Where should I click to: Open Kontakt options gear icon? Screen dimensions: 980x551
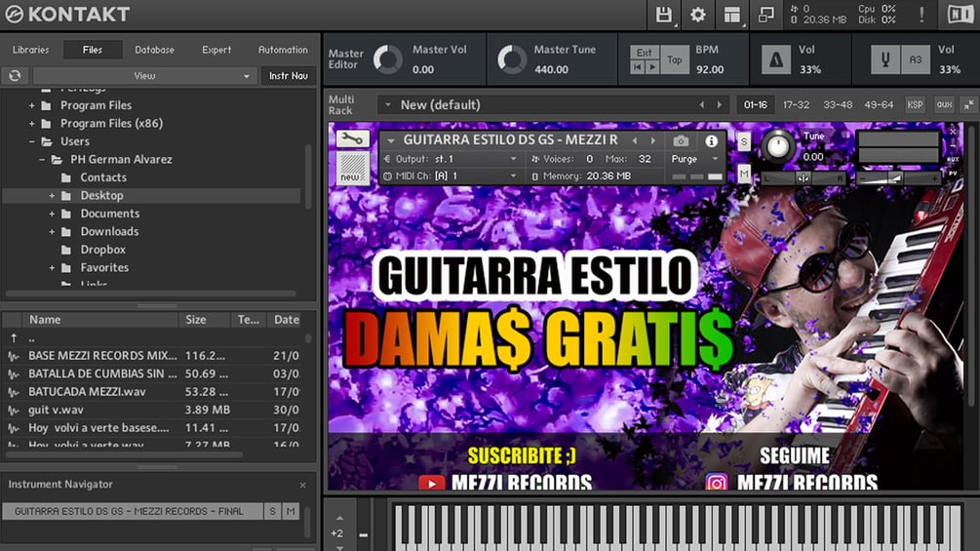point(697,15)
